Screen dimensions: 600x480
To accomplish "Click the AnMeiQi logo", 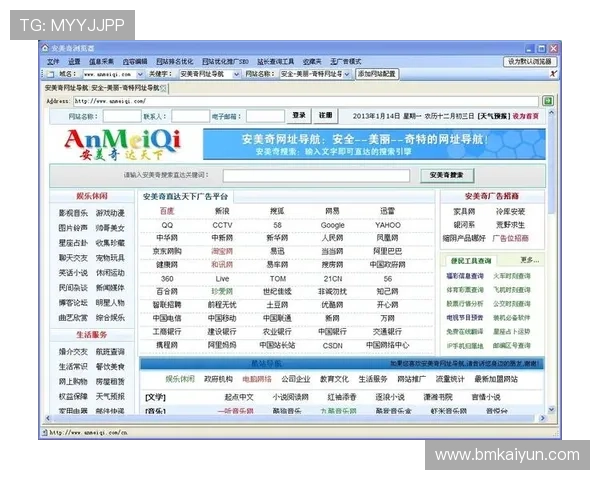I will (x=122, y=145).
